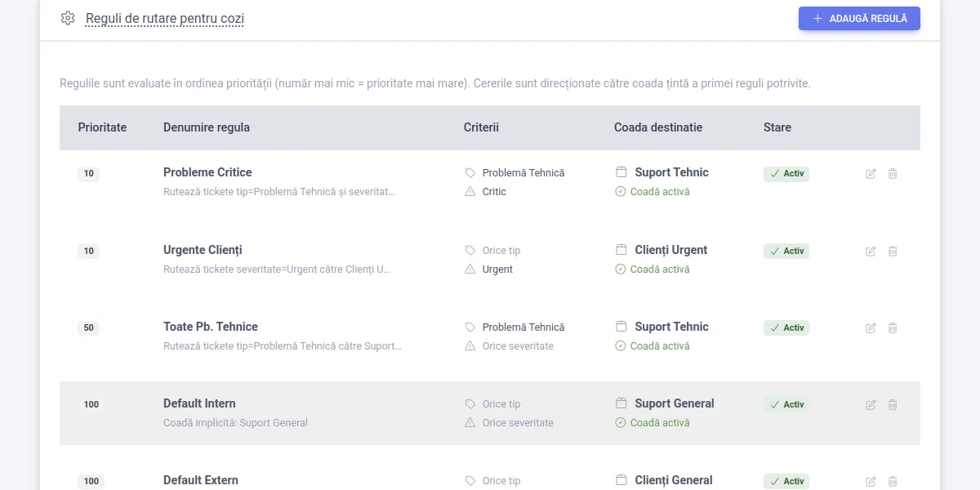The width and height of the screenshot is (980, 490).
Task: Delete the Urgente Clienți rule
Action: pos(893,252)
